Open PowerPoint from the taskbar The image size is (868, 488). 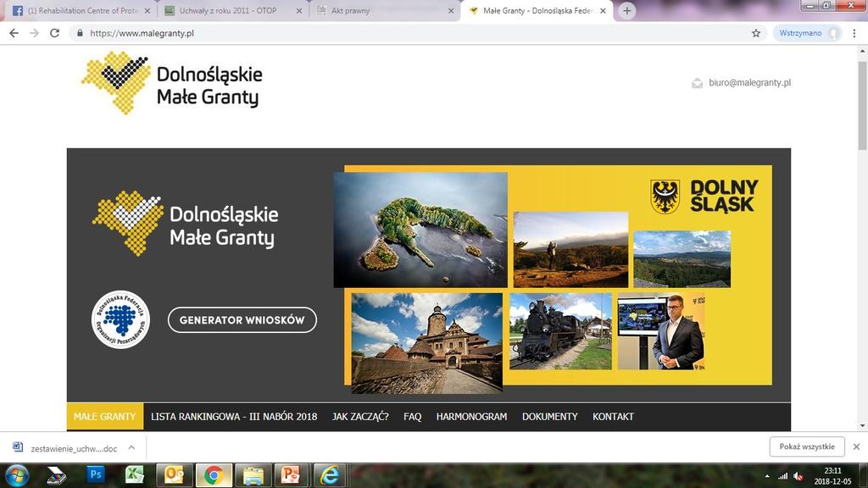292,475
